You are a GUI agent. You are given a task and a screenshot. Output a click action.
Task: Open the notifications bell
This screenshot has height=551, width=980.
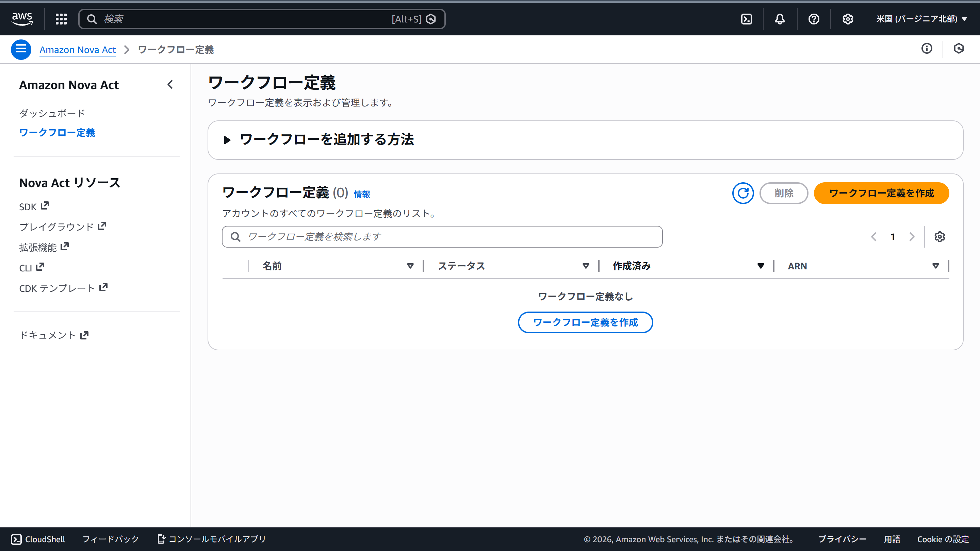click(x=780, y=19)
